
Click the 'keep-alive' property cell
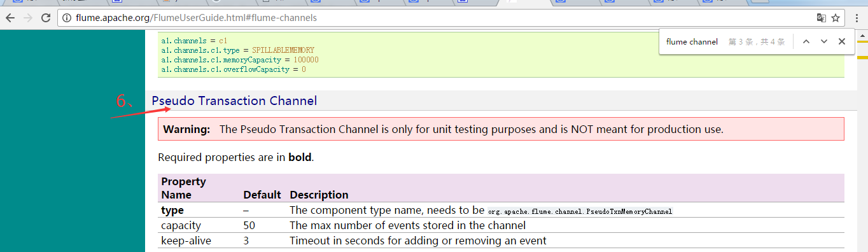186,241
